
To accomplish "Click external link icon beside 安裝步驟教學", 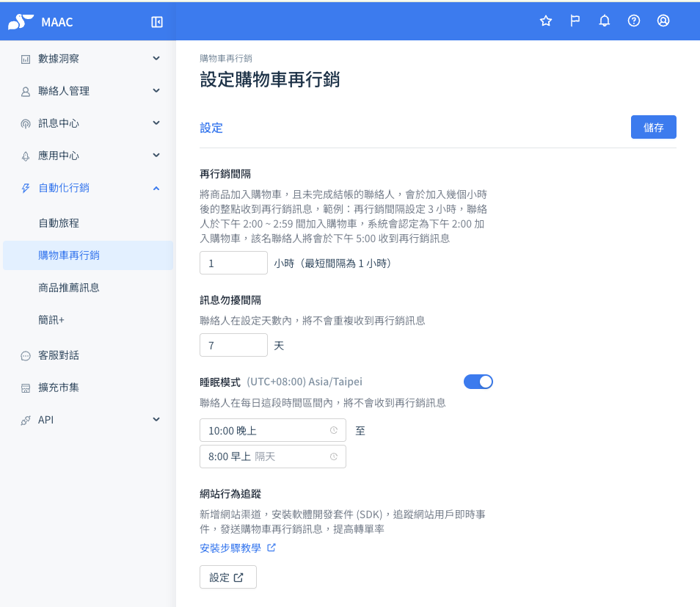I will [x=271, y=548].
